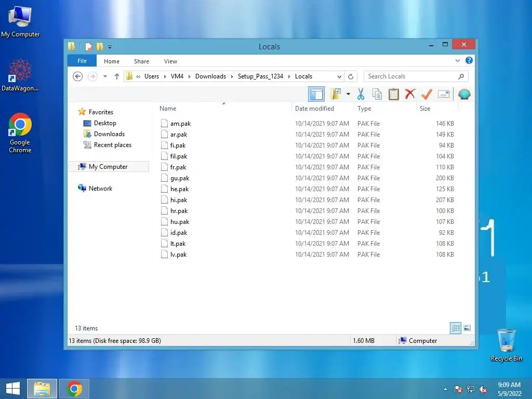Sort files by Size column header
532x399 pixels.
425,109
